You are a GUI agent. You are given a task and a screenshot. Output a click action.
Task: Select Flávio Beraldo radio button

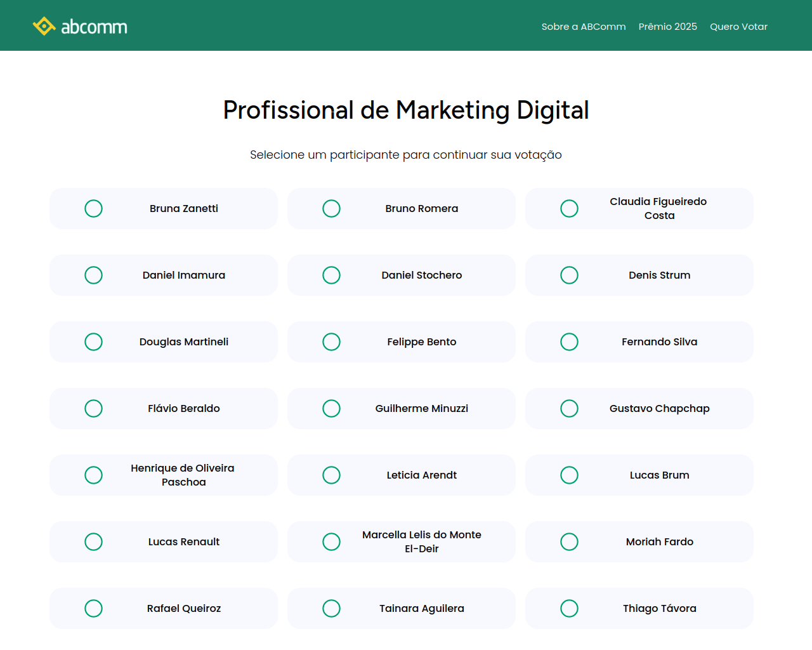point(93,408)
